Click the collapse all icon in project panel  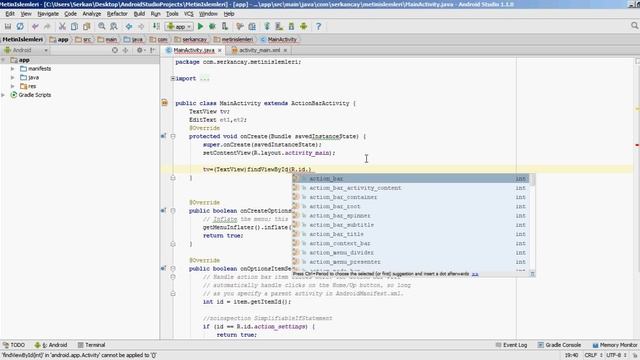click(x=126, y=50)
